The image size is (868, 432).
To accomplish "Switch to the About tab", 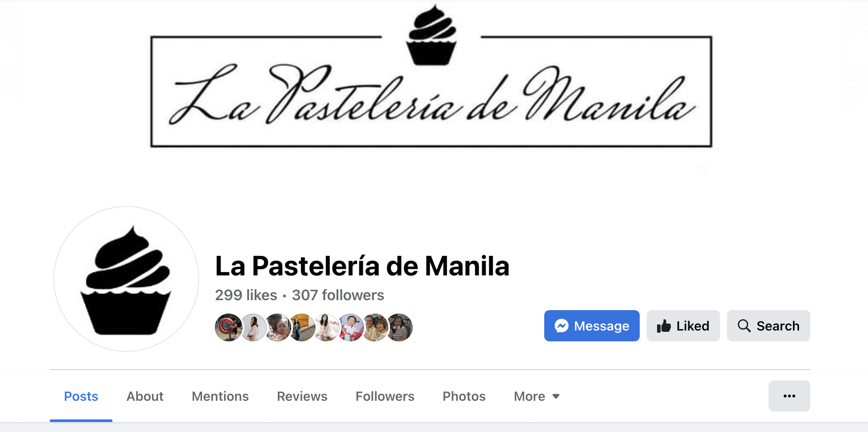I will [145, 396].
